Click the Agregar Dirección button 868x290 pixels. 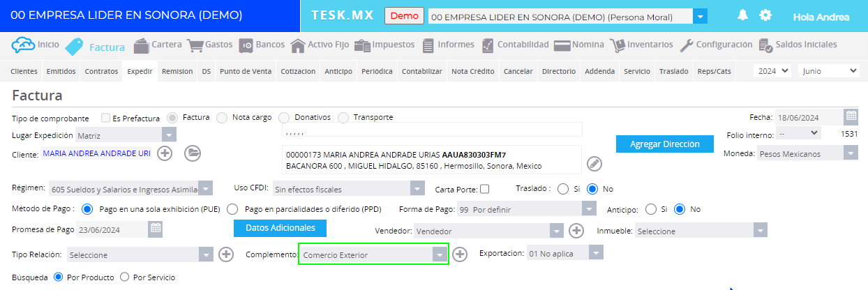click(665, 144)
